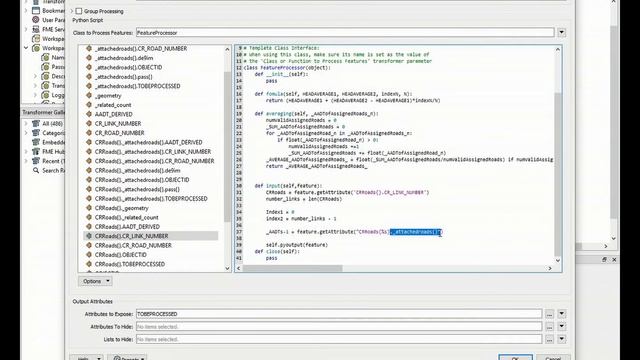The height and width of the screenshot is (360, 640).
Task: Click code editor scroll left arrow
Action: point(239,268)
